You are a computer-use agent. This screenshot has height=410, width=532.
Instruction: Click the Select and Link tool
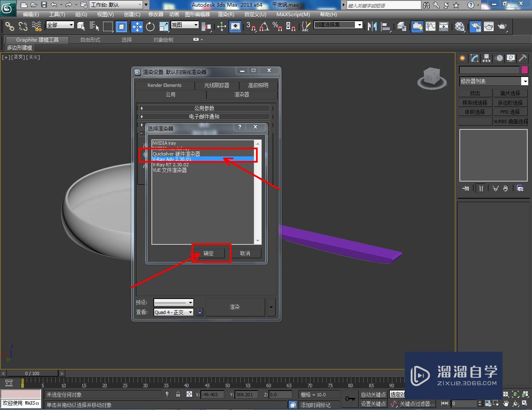(x=10, y=27)
